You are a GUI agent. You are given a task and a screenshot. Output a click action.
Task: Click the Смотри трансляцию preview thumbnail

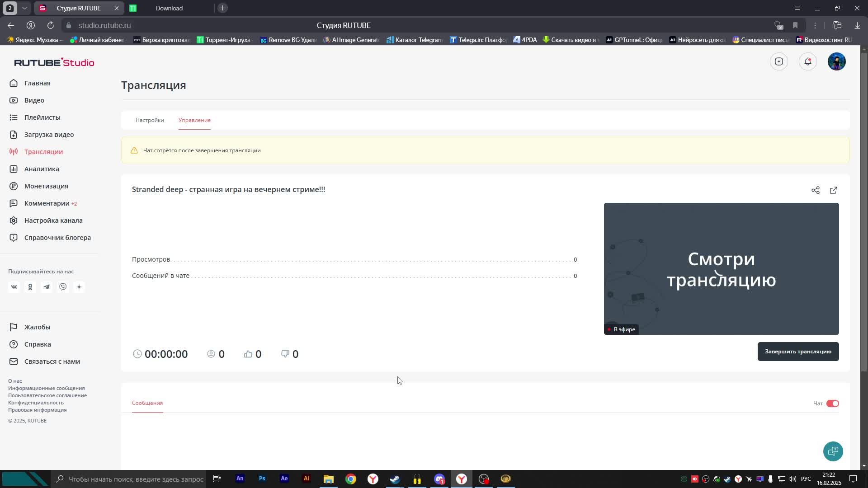(721, 269)
